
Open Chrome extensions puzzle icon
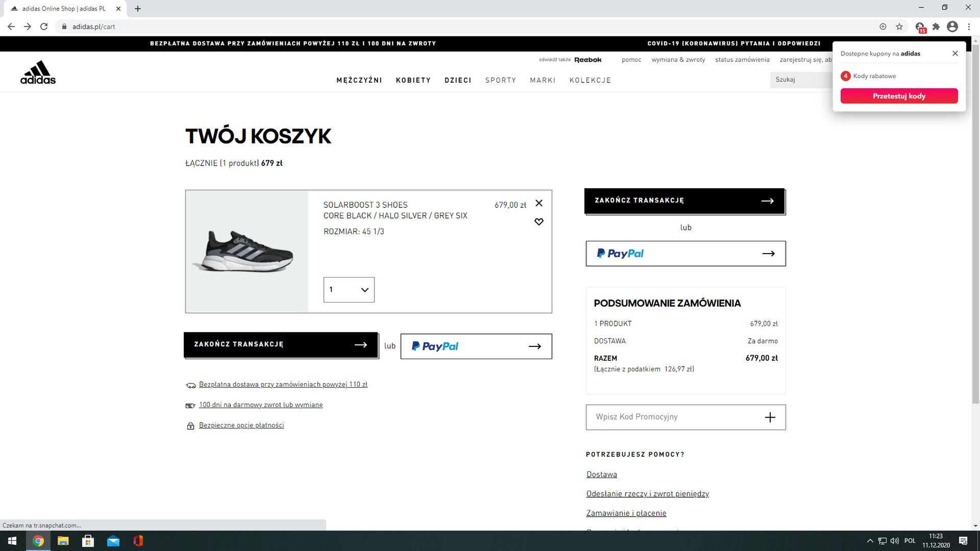[936, 27]
